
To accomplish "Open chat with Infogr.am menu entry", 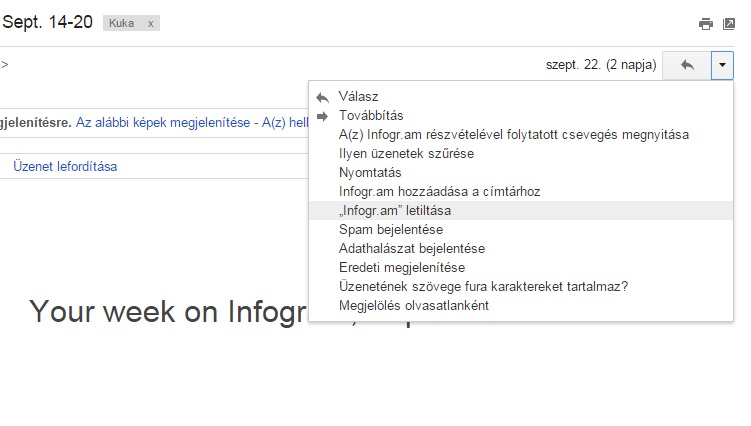I will 521,135.
